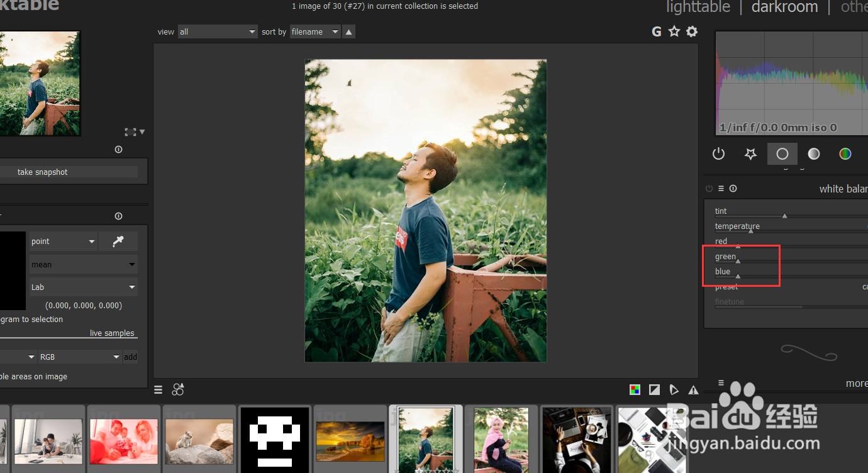The image size is (868, 473).
Task: Activate the color picker eyedropper
Action: click(118, 242)
